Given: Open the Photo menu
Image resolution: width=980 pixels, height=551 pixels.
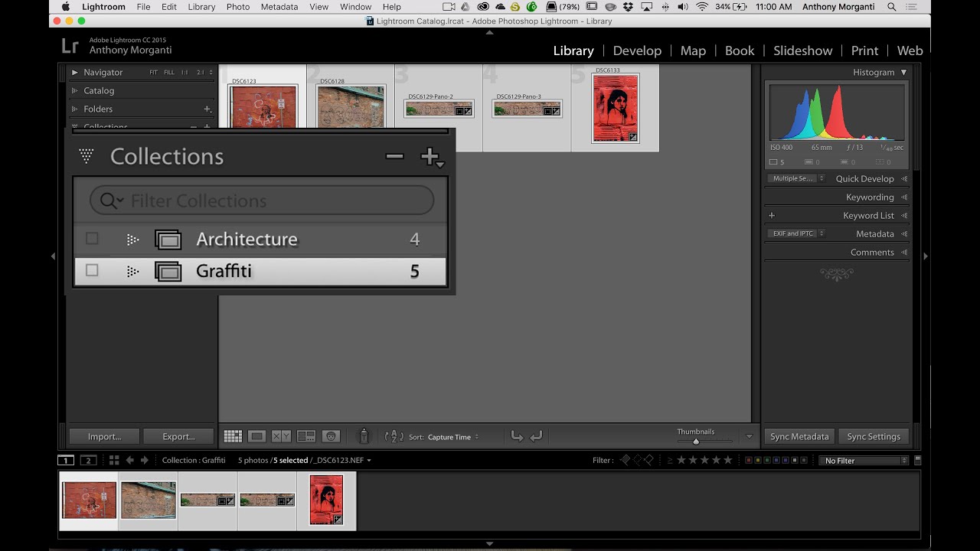Looking at the screenshot, I should 238,7.
